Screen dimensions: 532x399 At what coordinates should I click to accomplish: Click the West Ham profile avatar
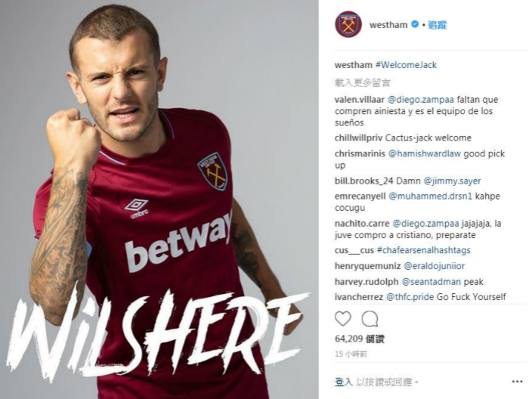(x=348, y=24)
